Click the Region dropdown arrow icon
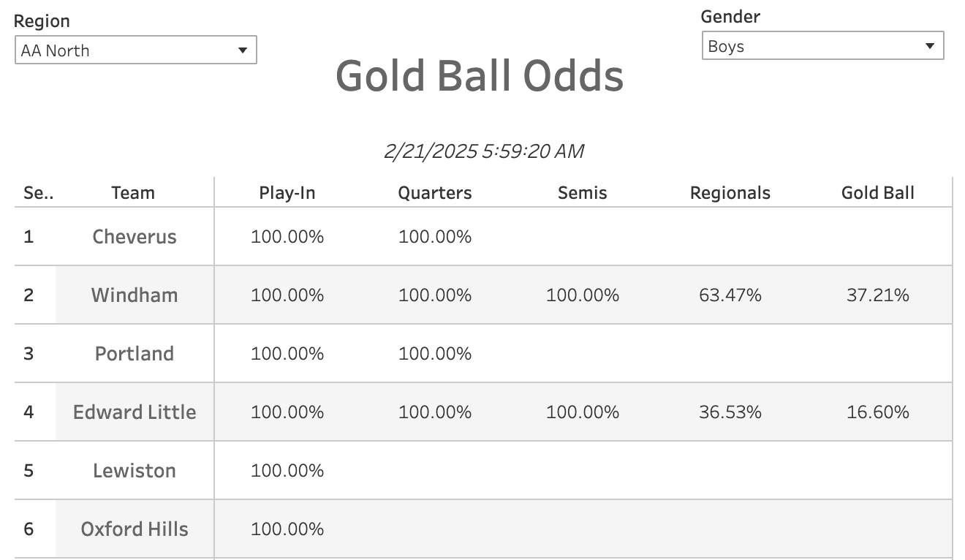This screenshot has width=965, height=560. (x=243, y=50)
